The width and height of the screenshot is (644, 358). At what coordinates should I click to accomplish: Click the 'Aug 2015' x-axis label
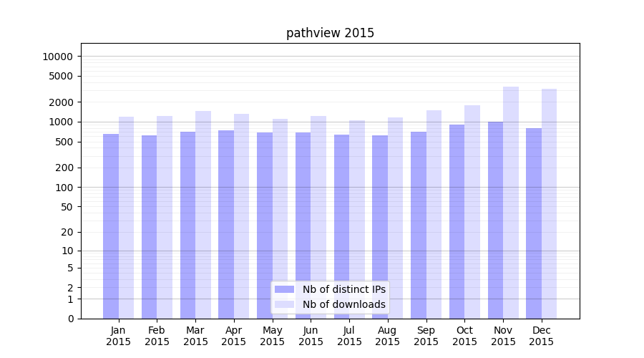tap(388, 336)
